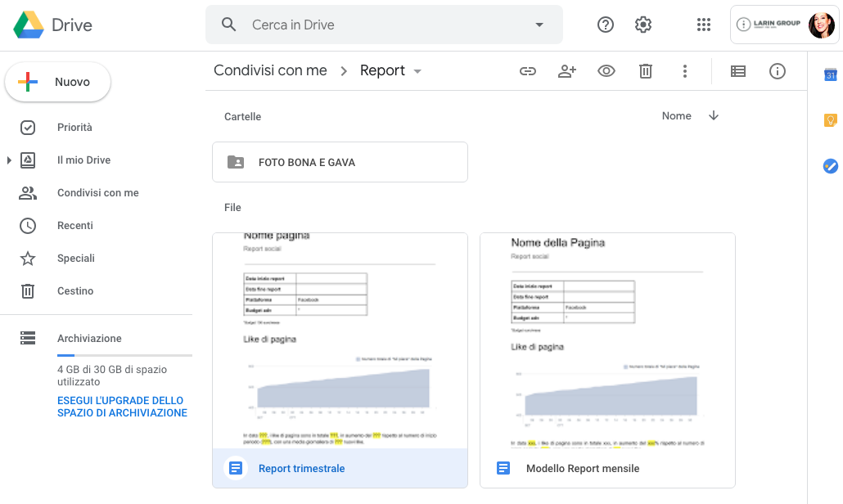Expand the Report folder dropdown arrow
This screenshot has width=843, height=504.
[x=417, y=71]
